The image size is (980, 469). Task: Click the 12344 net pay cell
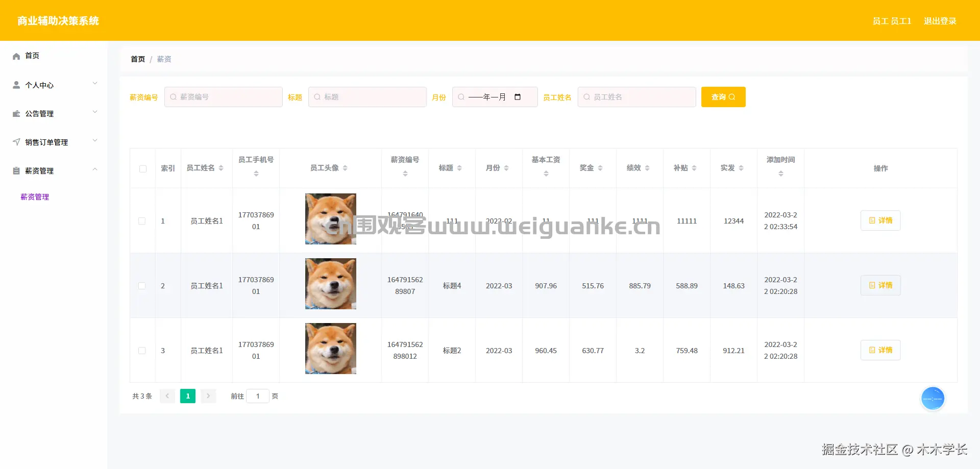pos(734,221)
